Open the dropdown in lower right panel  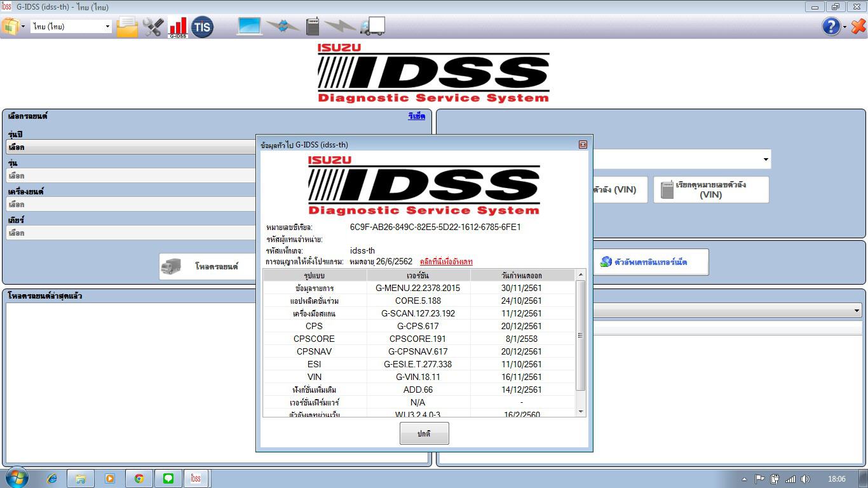pos(728,311)
